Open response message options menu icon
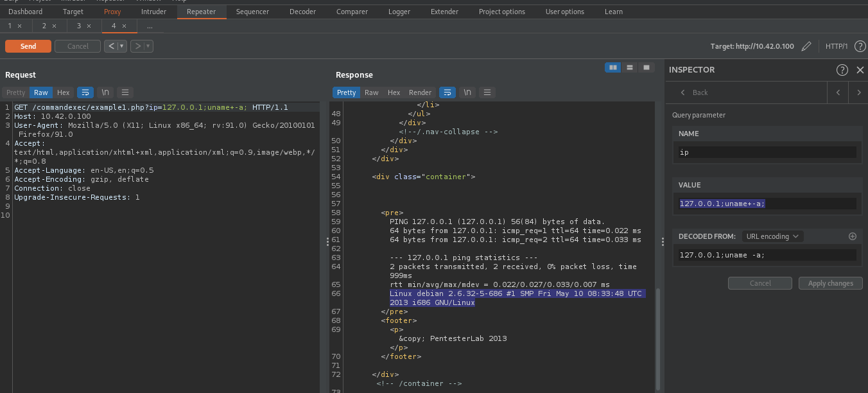Screen dimensions: 868x393 487,92
